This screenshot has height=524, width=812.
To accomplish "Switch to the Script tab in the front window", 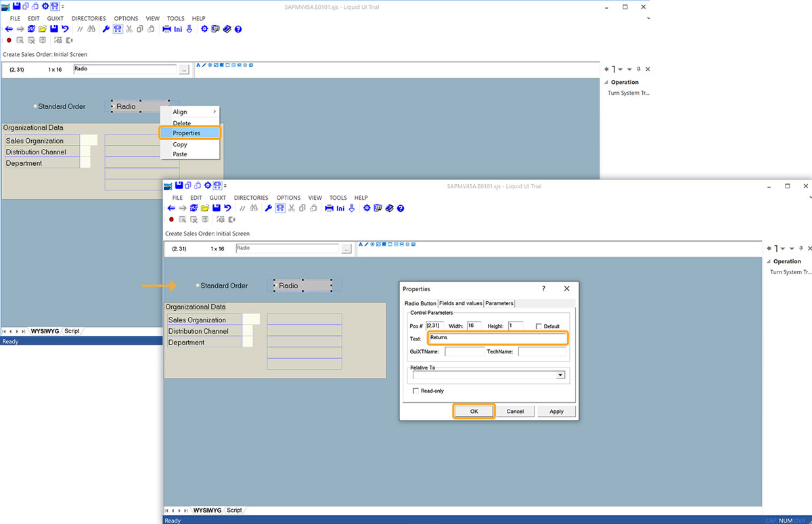I will (x=234, y=510).
